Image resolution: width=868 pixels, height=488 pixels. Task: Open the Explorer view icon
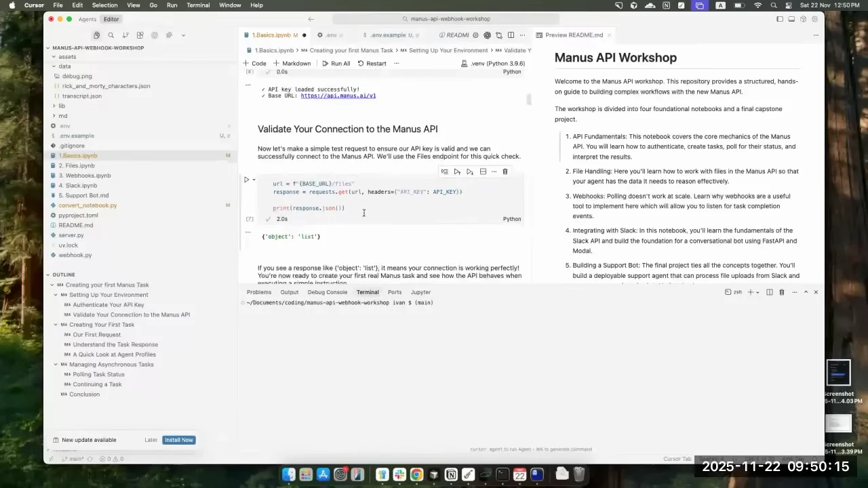coord(97,35)
